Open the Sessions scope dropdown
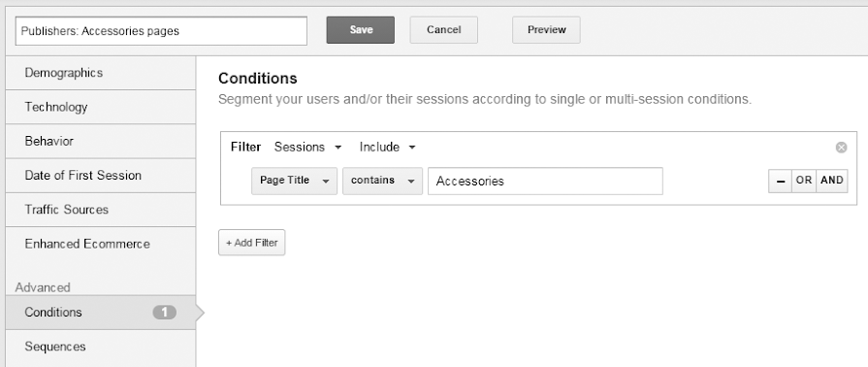868x367 pixels. tap(307, 148)
